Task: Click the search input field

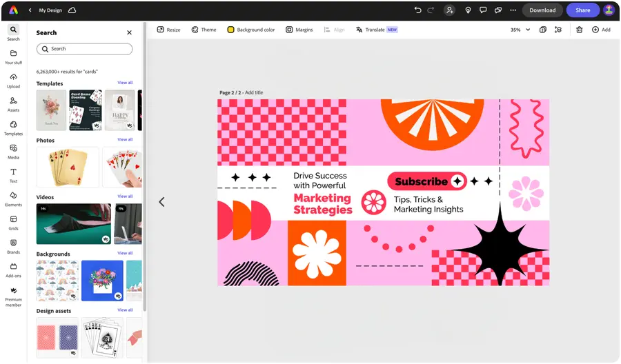Action: [x=84, y=49]
